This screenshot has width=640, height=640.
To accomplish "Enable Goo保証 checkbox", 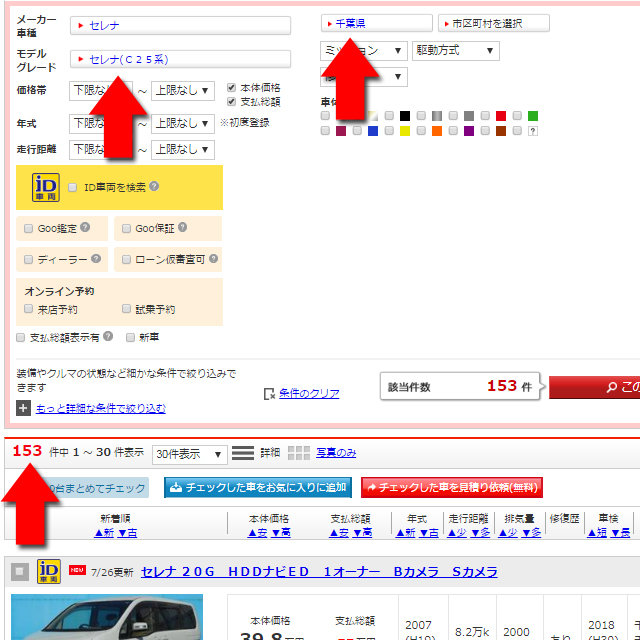I will (x=126, y=228).
